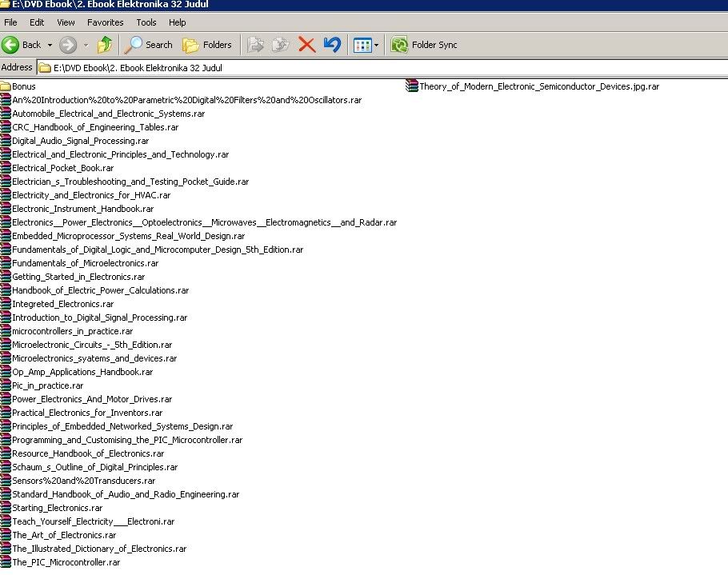Click file name Microelectronic_Circuits_-_5th_Edition.rar
The image size is (728, 575).
coord(92,345)
